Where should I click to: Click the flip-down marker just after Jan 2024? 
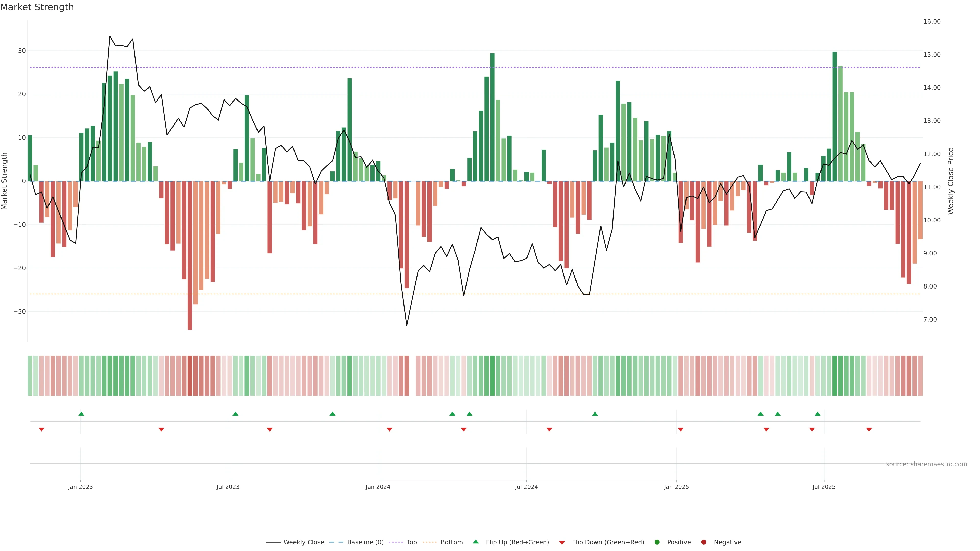[x=389, y=429]
